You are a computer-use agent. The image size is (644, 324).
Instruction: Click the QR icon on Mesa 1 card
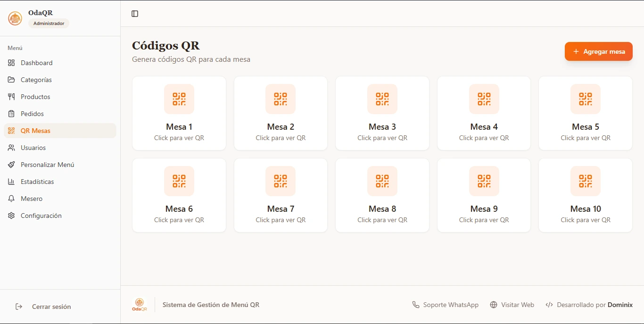pos(179,99)
